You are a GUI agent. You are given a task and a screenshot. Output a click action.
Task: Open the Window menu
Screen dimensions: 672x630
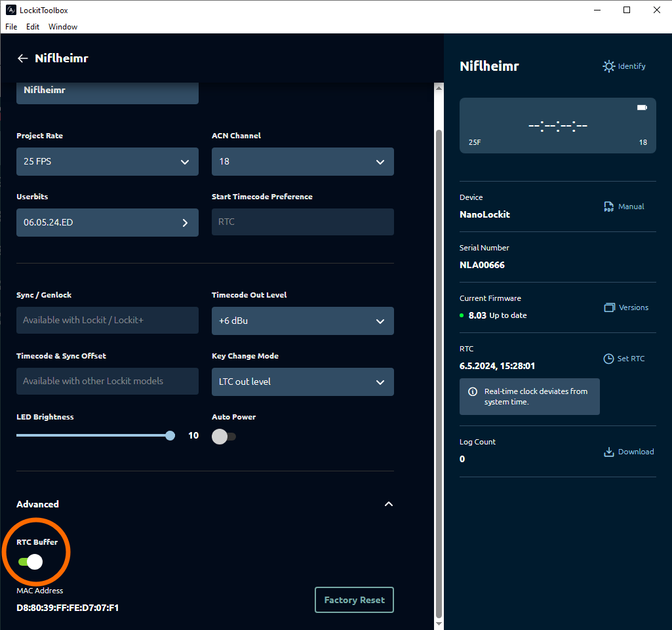point(63,27)
